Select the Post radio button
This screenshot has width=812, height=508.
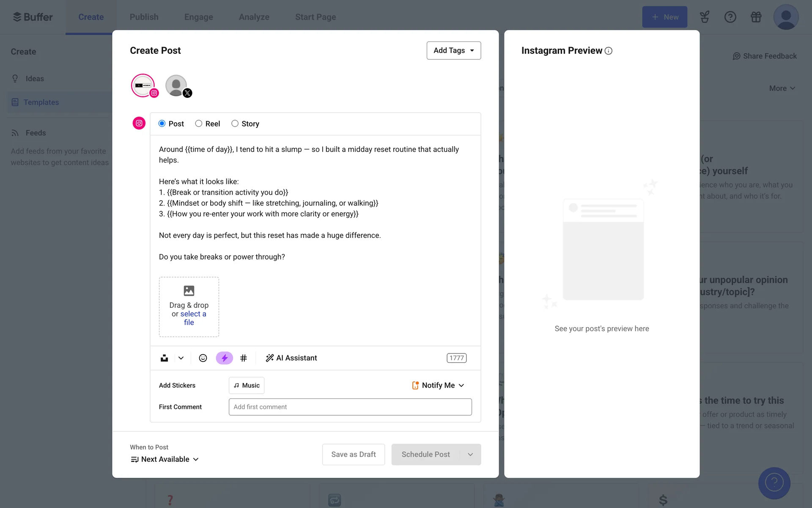tap(162, 124)
